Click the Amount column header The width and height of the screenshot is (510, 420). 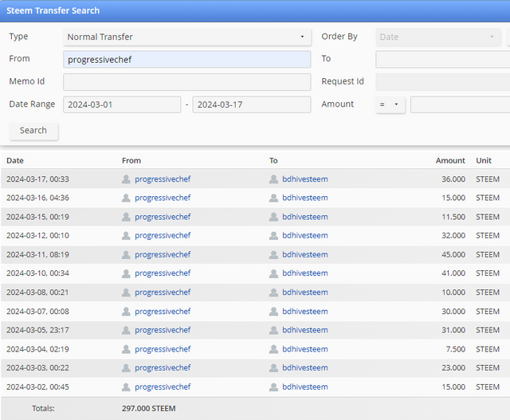[450, 161]
